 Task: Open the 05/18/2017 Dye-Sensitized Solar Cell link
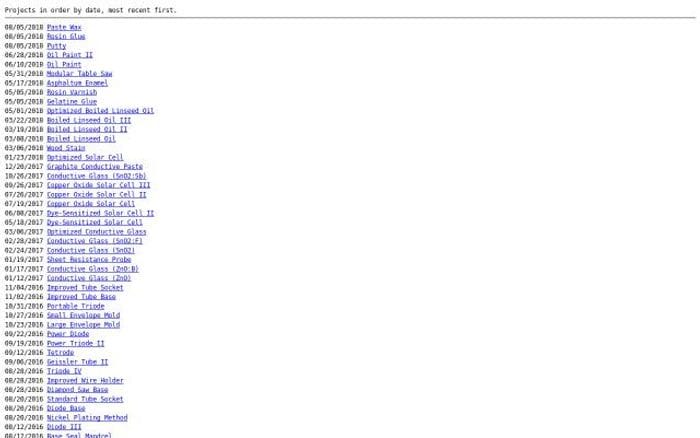[x=95, y=222]
